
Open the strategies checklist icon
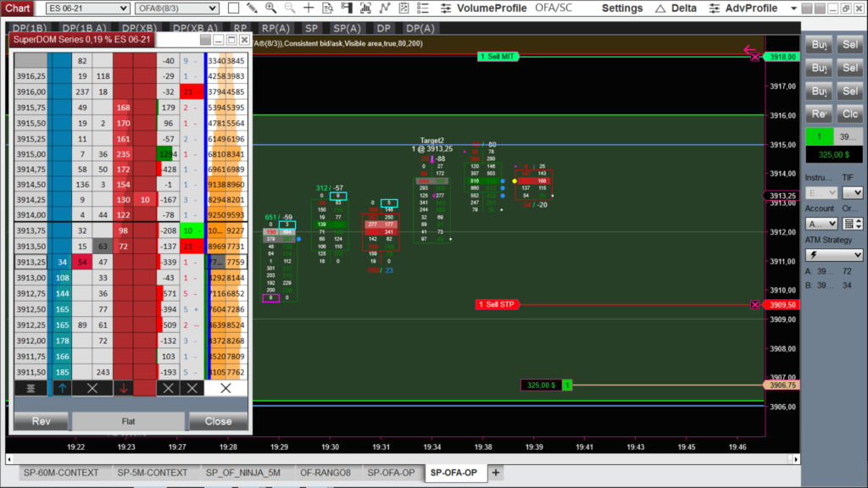(403, 8)
